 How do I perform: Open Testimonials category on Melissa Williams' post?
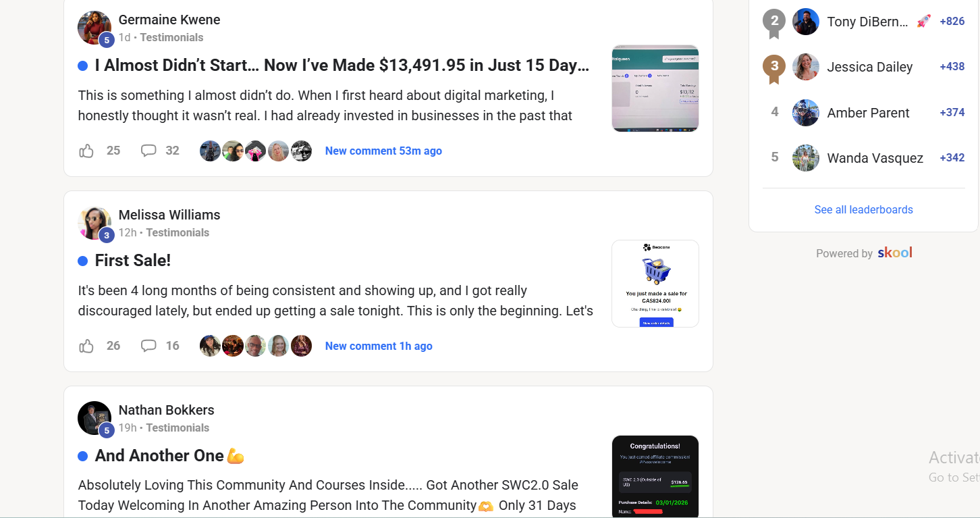click(x=178, y=232)
